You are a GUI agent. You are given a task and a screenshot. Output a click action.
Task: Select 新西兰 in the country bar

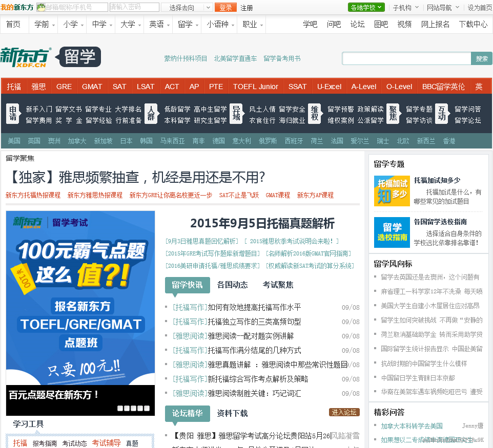(x=426, y=141)
